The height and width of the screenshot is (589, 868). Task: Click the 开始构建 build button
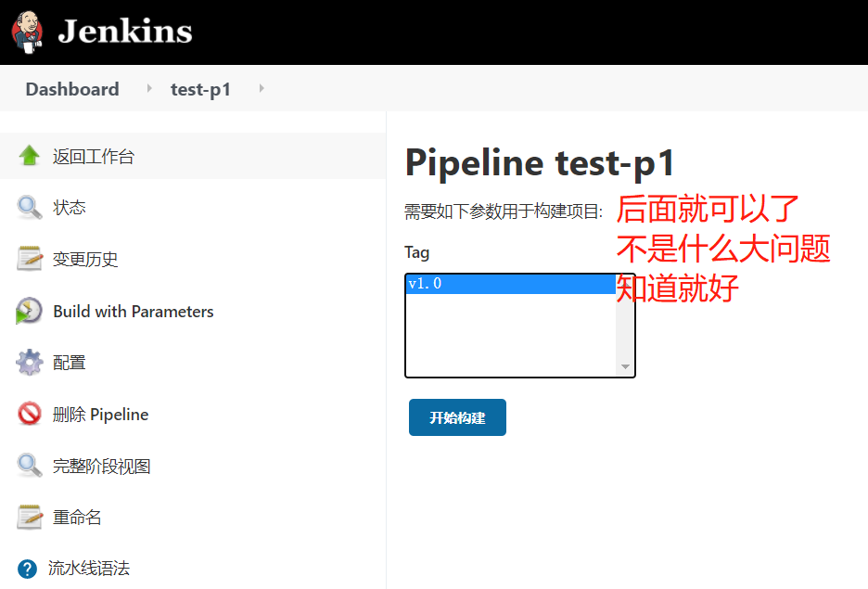click(x=457, y=417)
